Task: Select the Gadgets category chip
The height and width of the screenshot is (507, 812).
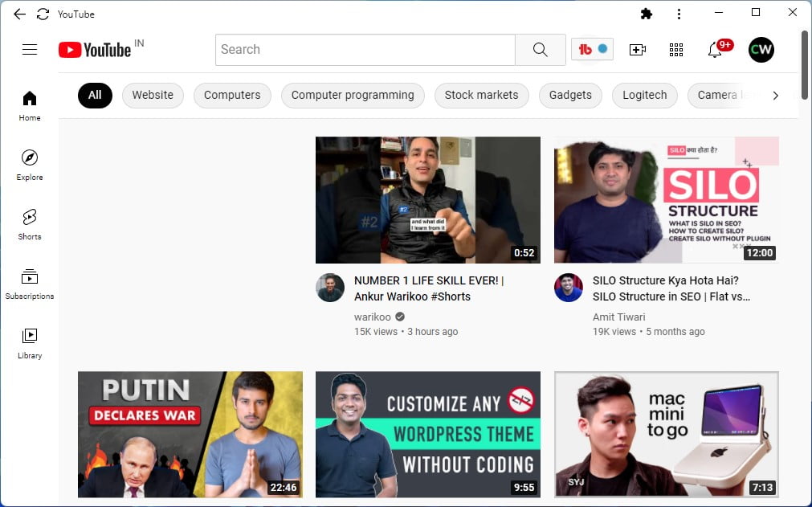Action: point(570,96)
